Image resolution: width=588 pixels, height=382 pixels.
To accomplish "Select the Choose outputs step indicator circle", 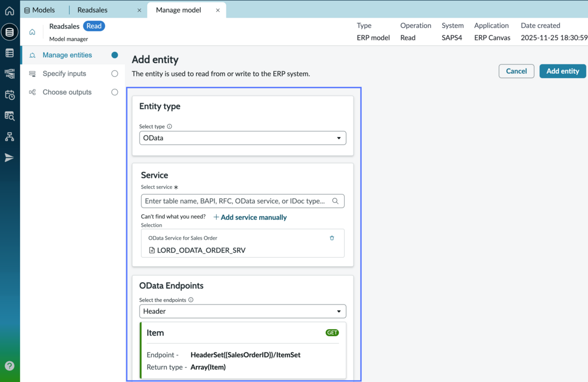I will click(x=115, y=92).
